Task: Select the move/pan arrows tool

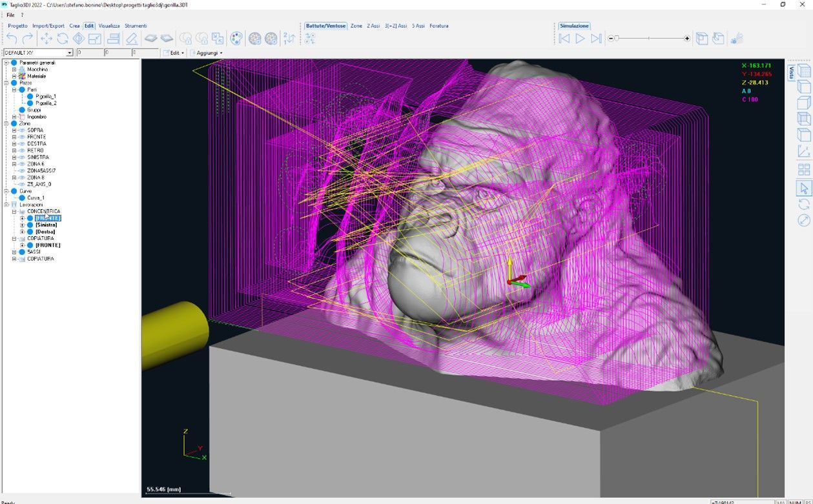Action: point(46,39)
